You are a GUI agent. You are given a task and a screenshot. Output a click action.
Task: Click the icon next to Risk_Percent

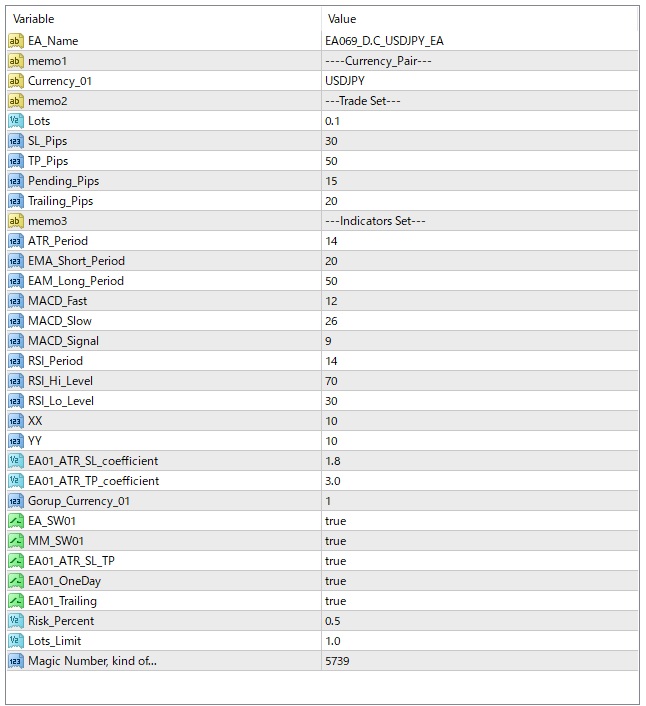pyautogui.click(x=15, y=621)
